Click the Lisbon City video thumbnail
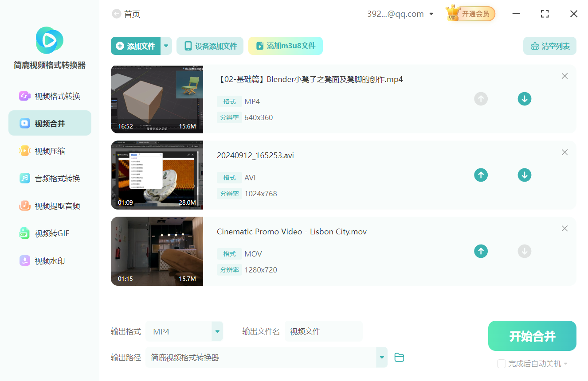 click(157, 251)
